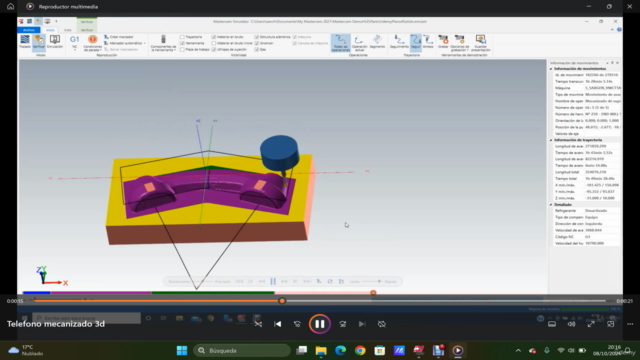This screenshot has width=640, height=360.
Task: Click the media player home icon
Action: click(x=10, y=7)
